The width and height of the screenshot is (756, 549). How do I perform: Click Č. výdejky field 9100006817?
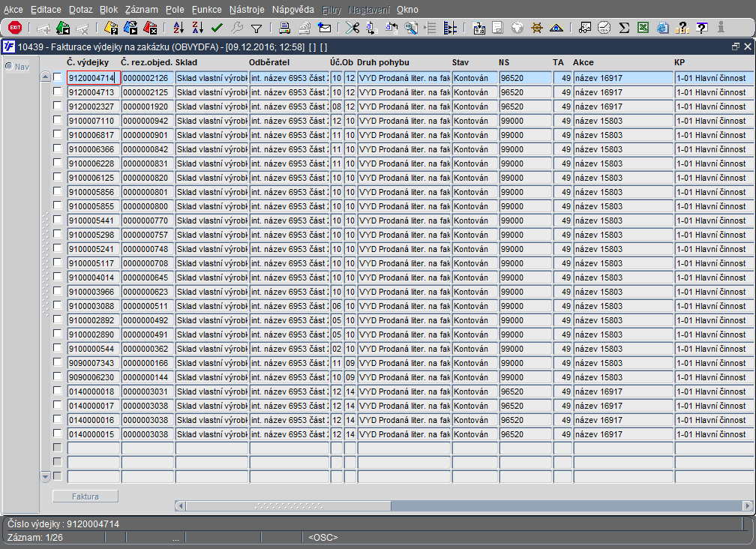click(94, 135)
